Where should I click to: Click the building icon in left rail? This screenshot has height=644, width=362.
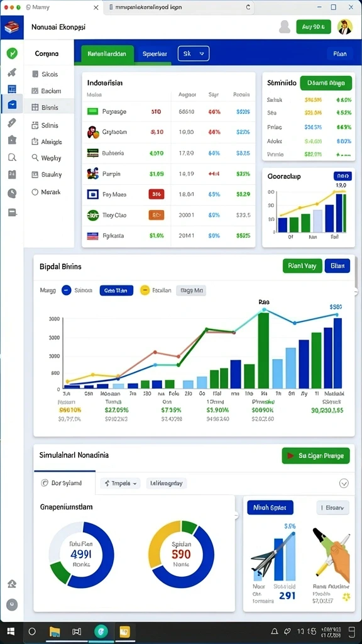[x=12, y=140]
